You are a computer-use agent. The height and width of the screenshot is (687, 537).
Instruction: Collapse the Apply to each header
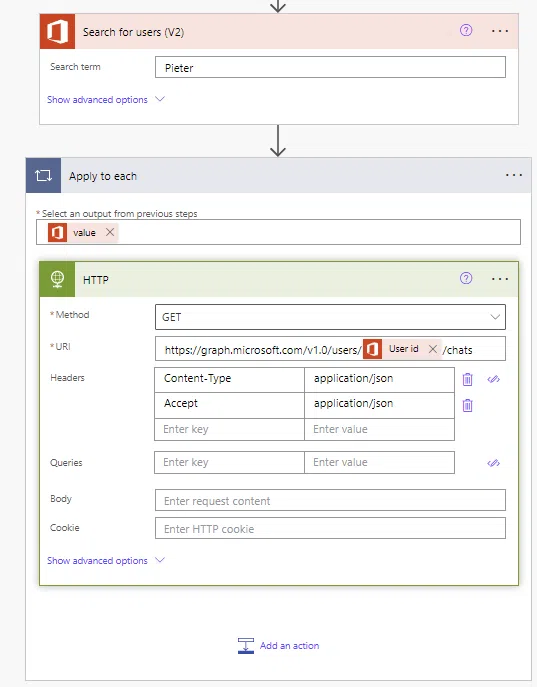pyautogui.click(x=279, y=175)
